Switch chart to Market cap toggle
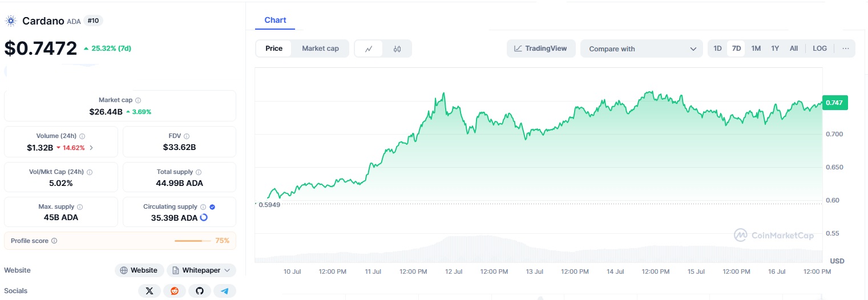This screenshot has height=300, width=868. point(320,48)
